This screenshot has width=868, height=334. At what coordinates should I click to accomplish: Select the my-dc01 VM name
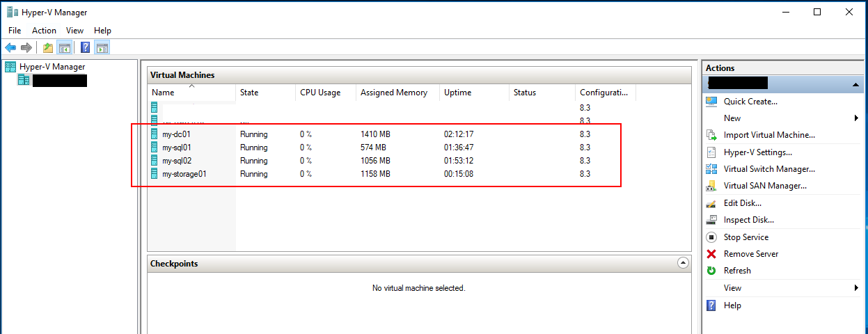(x=175, y=134)
